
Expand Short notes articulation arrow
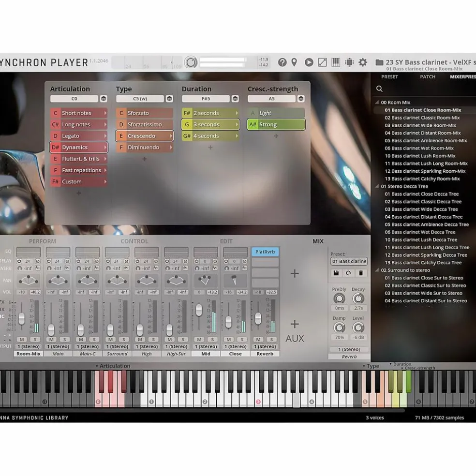point(105,113)
